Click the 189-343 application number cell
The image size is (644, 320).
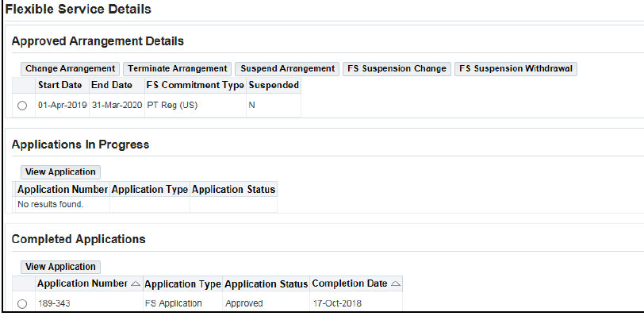tap(54, 303)
